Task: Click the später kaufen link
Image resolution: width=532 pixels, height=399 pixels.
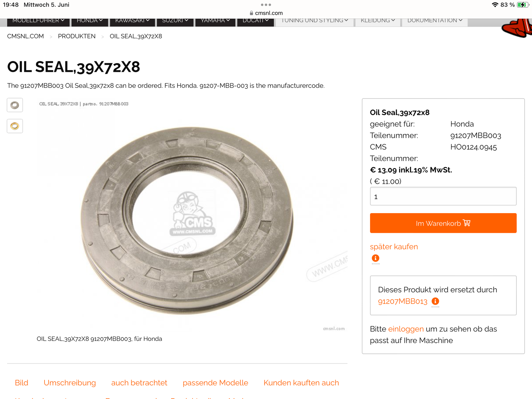Action: click(x=394, y=247)
